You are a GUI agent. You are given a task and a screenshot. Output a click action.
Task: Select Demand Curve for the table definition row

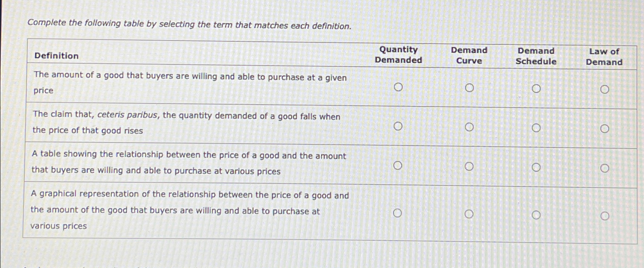[x=470, y=166]
